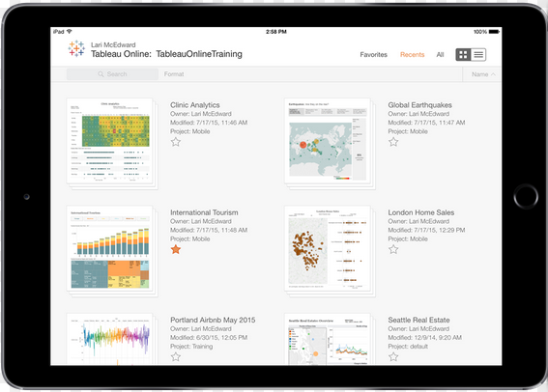Favorite the Seattle Real Estate star
This screenshot has width=548, height=392.
pos(393,356)
